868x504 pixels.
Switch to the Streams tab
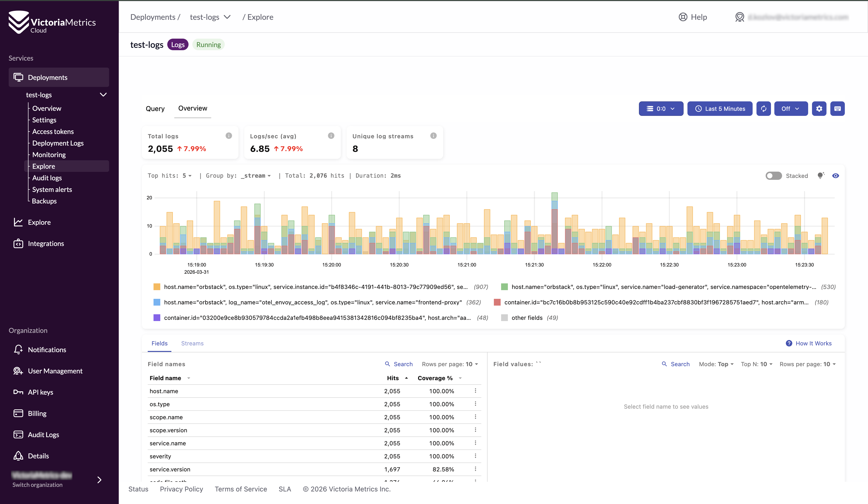pyautogui.click(x=192, y=343)
